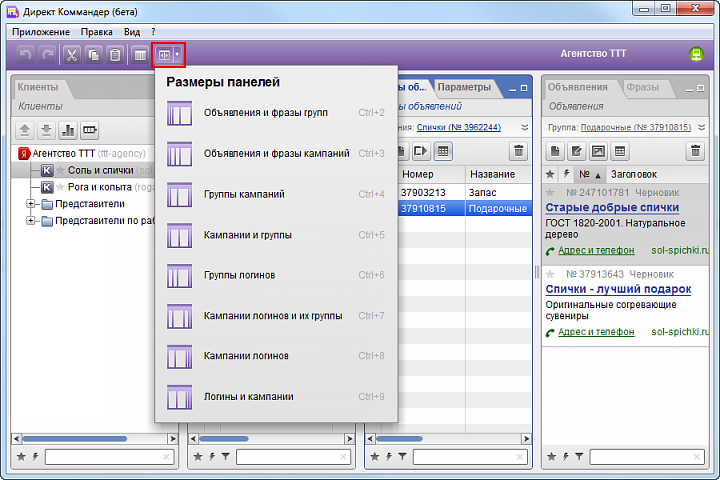Open the ? help menu
The width and height of the screenshot is (720, 480).
click(x=153, y=32)
